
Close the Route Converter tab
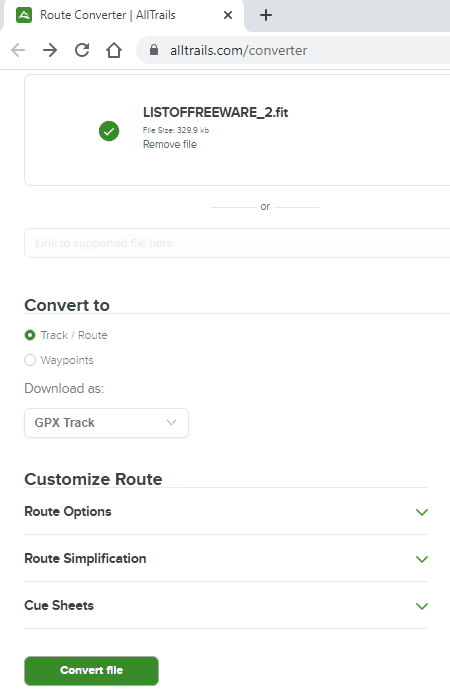pos(228,15)
